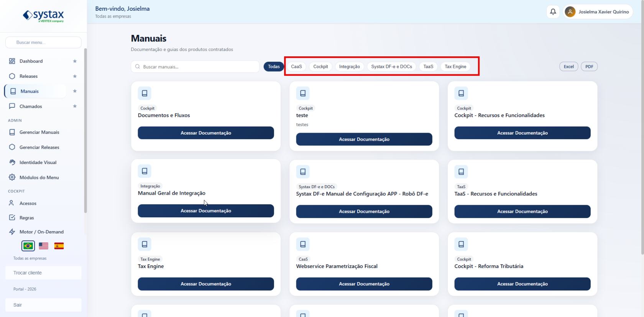Filter manuals by CaaS
Image resolution: width=644 pixels, height=317 pixels.
click(x=296, y=67)
